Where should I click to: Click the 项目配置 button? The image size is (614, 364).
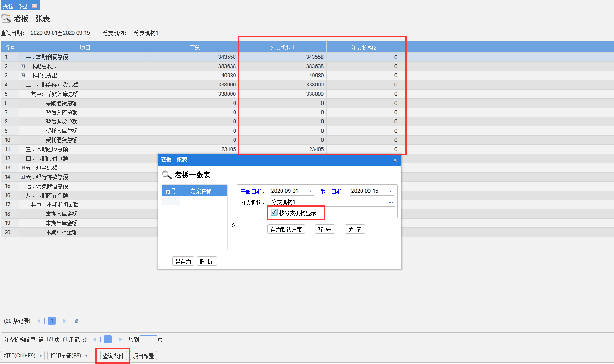144,356
